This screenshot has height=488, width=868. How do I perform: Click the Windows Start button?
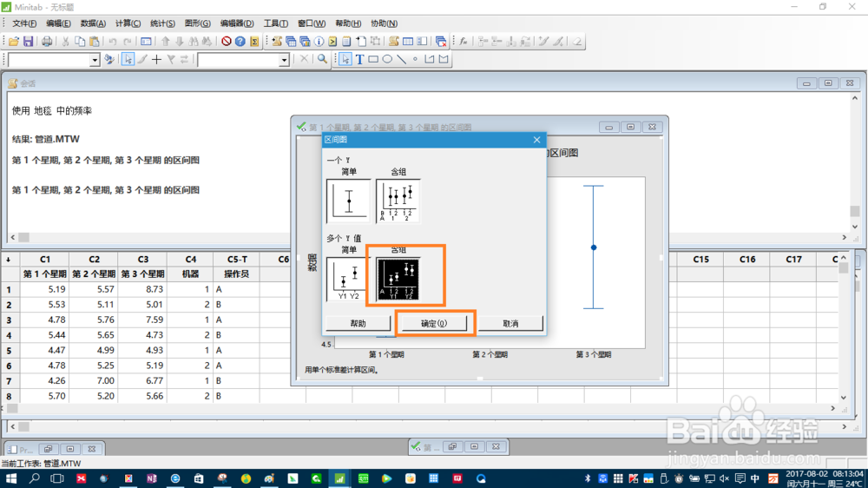coord(10,478)
